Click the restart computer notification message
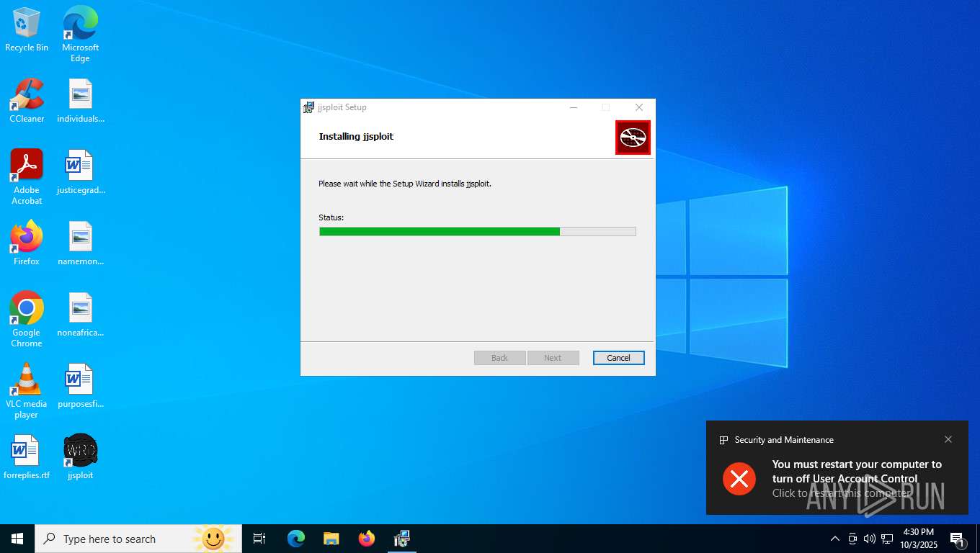 (857, 479)
